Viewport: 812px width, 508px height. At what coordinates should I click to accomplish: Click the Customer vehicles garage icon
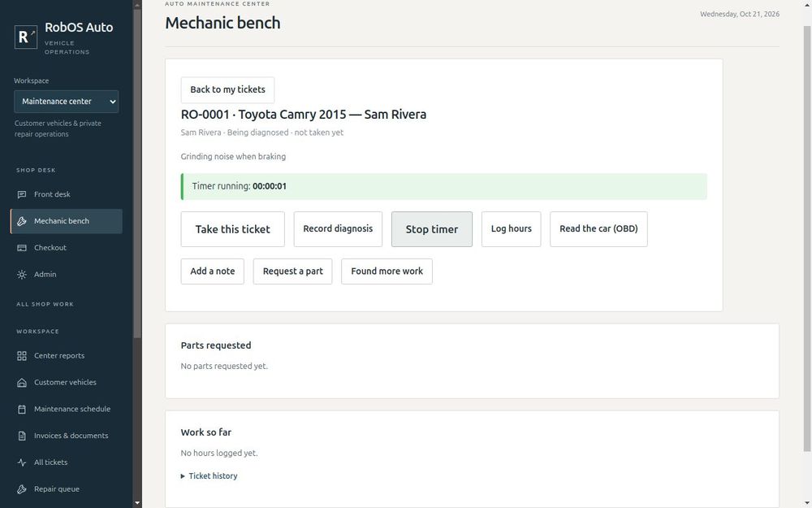pos(22,383)
